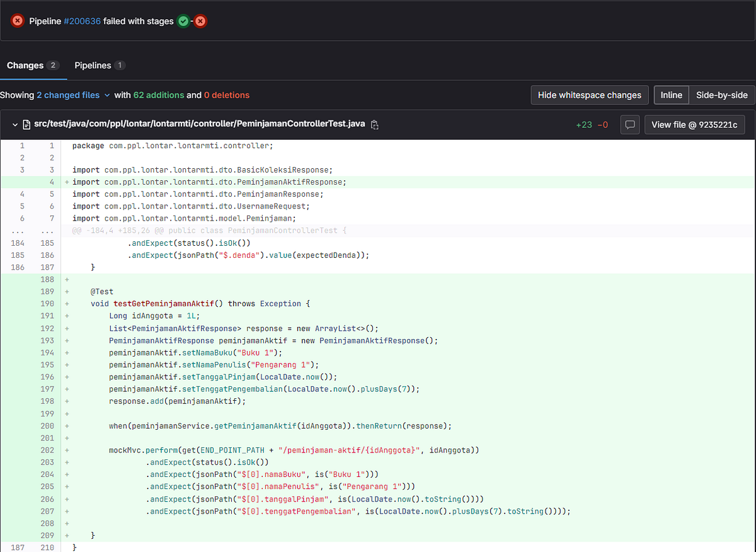Click diff hunk header @@ -184,4 +185,26
Screen dimensions: 756x552
pyautogui.click(x=209, y=231)
